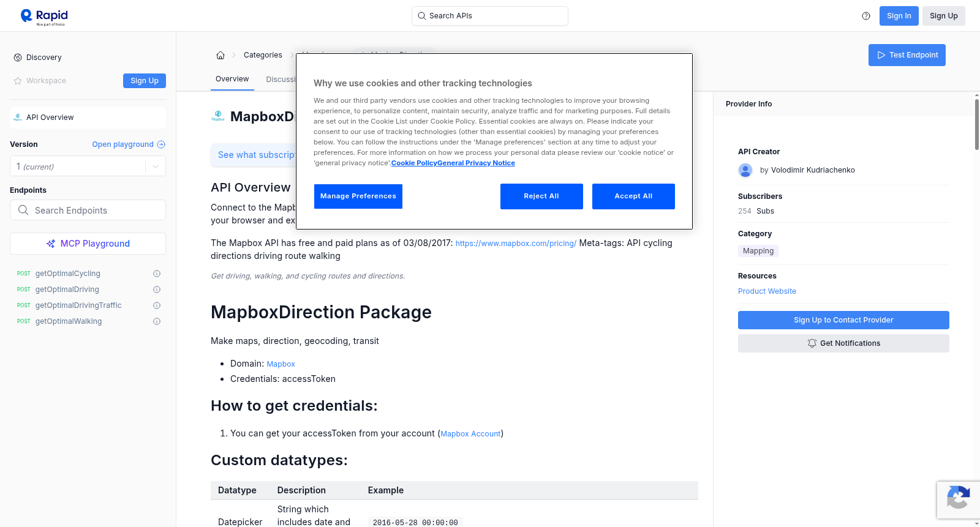Open the Mapbox Account link

point(470,434)
